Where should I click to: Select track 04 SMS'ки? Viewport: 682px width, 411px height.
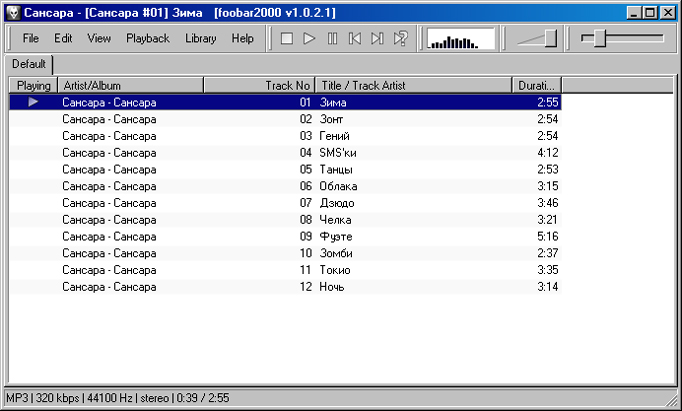coord(285,153)
